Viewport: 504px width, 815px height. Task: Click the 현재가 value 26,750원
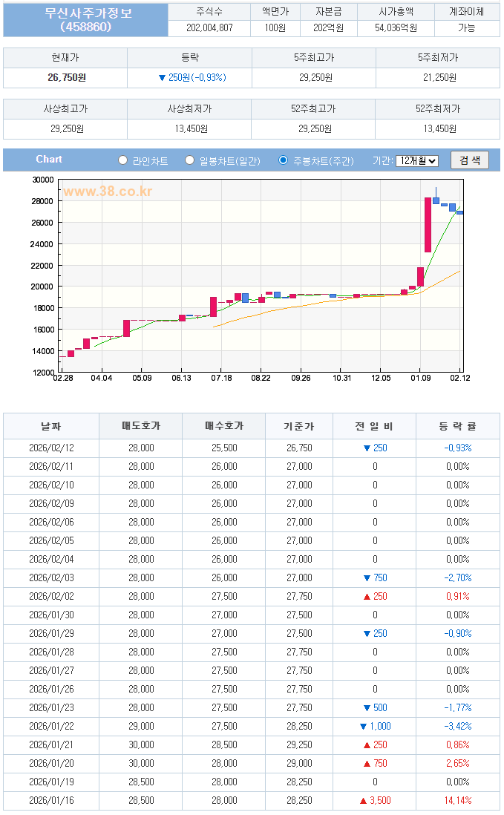pyautogui.click(x=67, y=77)
